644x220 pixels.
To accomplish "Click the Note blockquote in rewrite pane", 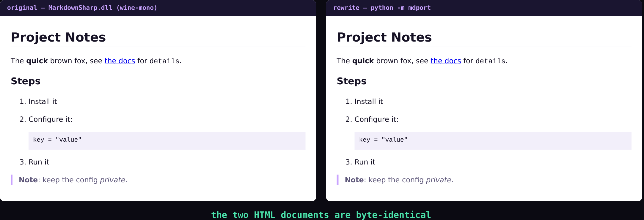I will pos(484,180).
